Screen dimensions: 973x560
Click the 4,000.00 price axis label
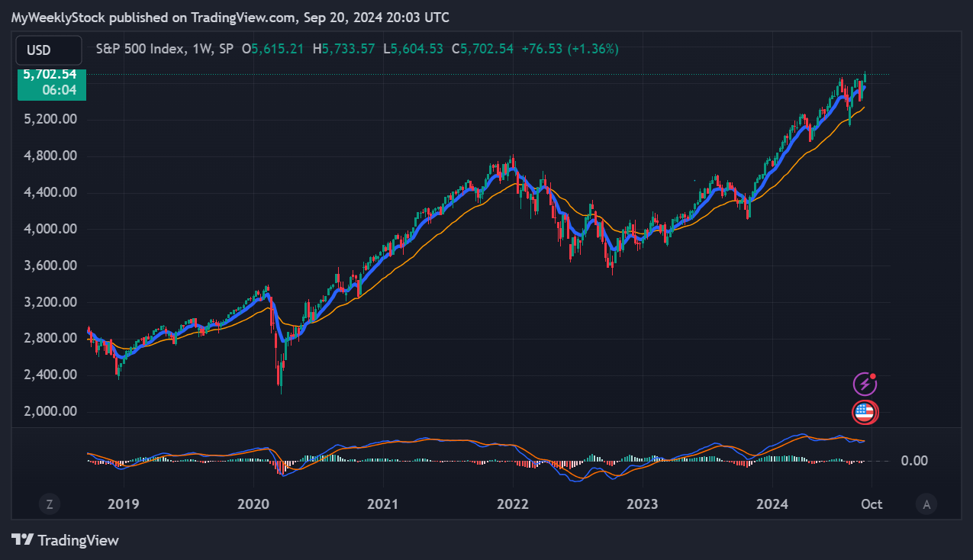point(50,229)
